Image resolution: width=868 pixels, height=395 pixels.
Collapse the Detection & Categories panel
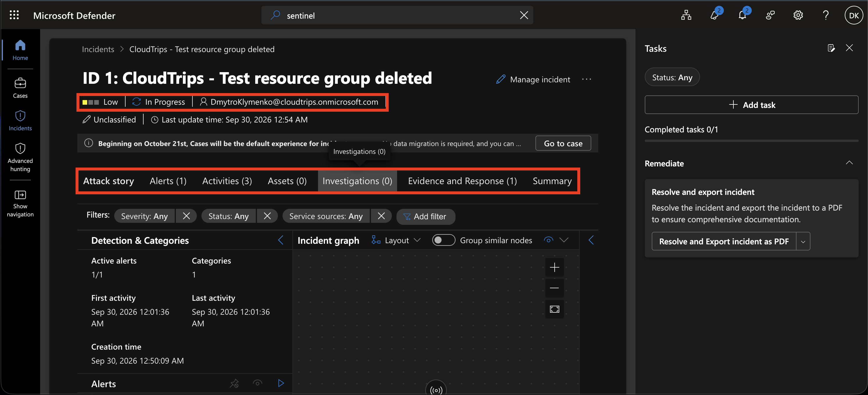pyautogui.click(x=281, y=240)
